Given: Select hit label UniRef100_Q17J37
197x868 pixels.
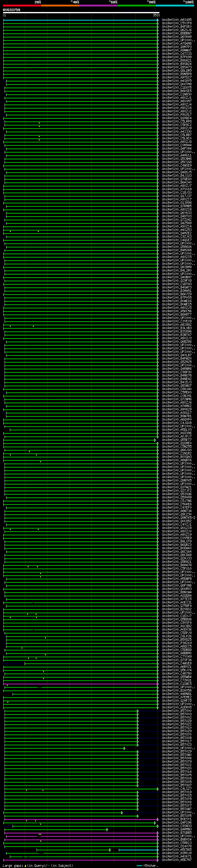Looking at the screenshot, I should tap(177, 196).
